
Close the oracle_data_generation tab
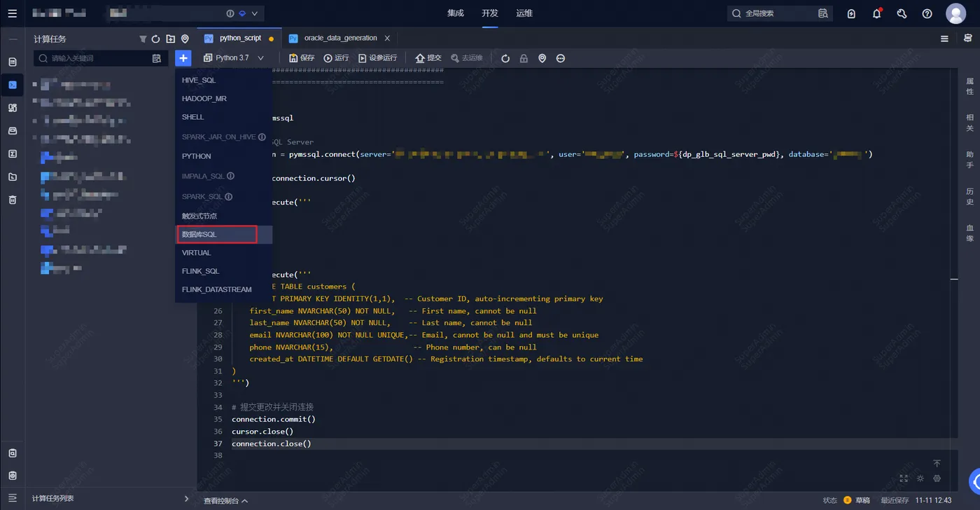tap(387, 39)
